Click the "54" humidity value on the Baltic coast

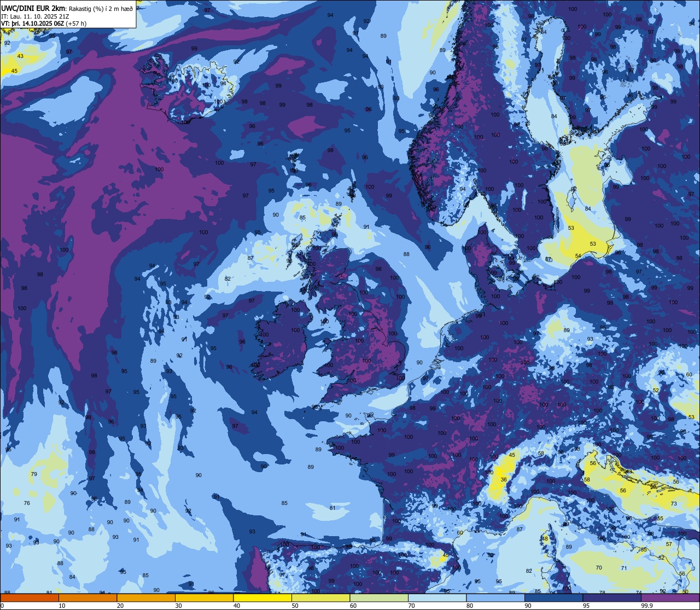578,256
